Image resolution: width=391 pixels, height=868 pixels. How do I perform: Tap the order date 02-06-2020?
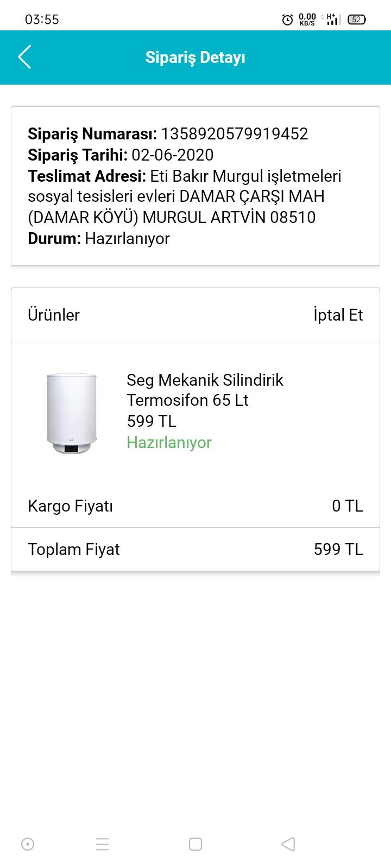(173, 155)
